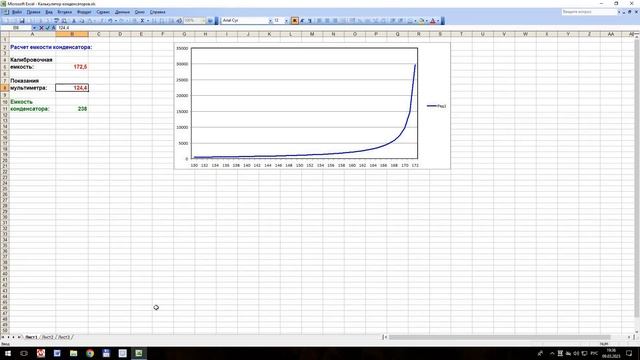This screenshot has height=360, width=640.
Task: Click the horizontal scrollbar thumb
Action: (x=499, y=337)
